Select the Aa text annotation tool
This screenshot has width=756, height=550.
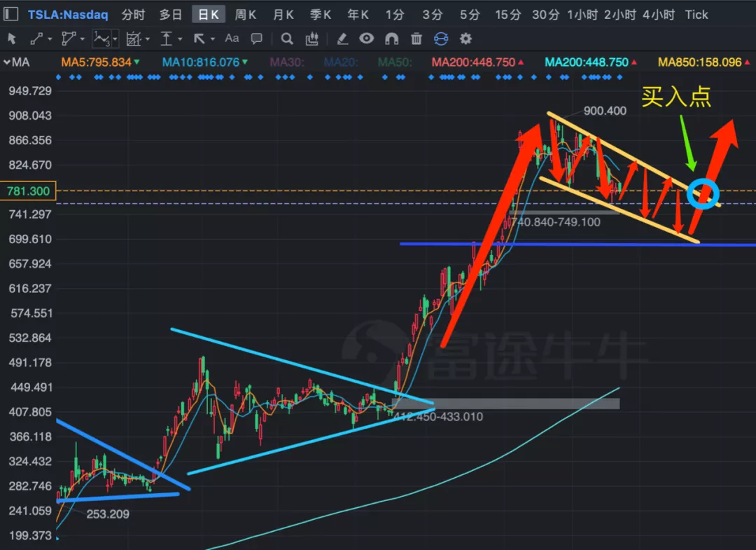click(x=232, y=38)
